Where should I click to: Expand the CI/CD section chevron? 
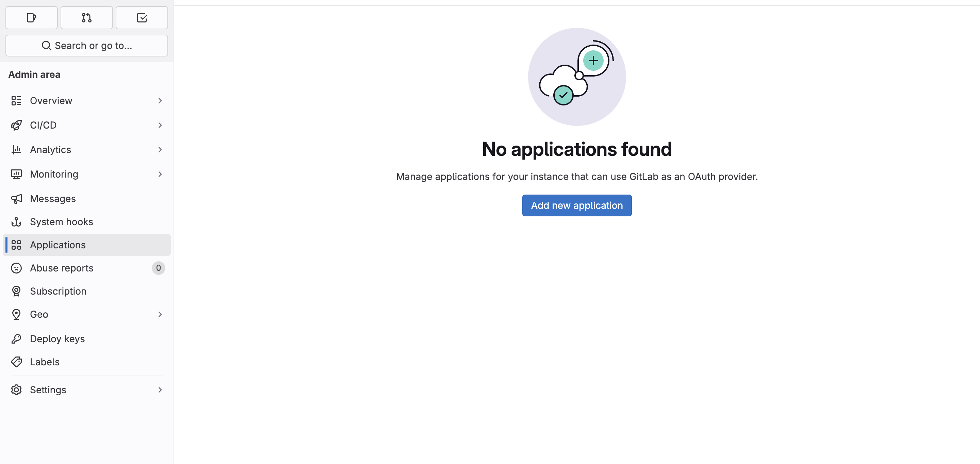pyautogui.click(x=160, y=125)
